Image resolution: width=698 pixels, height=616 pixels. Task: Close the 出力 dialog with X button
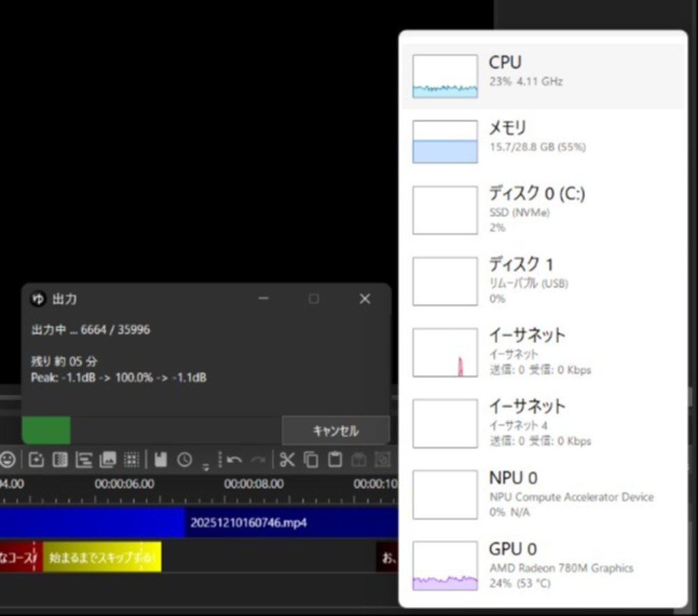coord(365,299)
